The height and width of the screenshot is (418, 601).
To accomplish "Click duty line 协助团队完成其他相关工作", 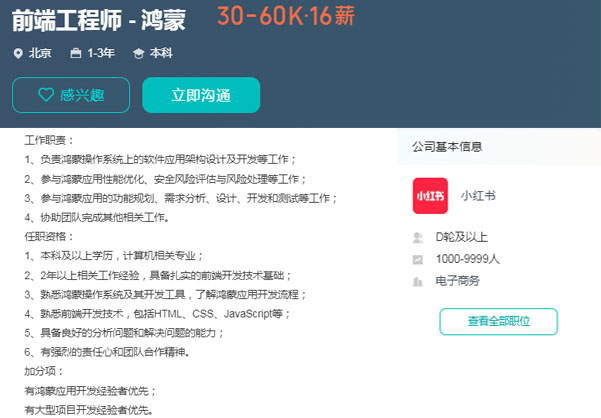I will coord(97,217).
